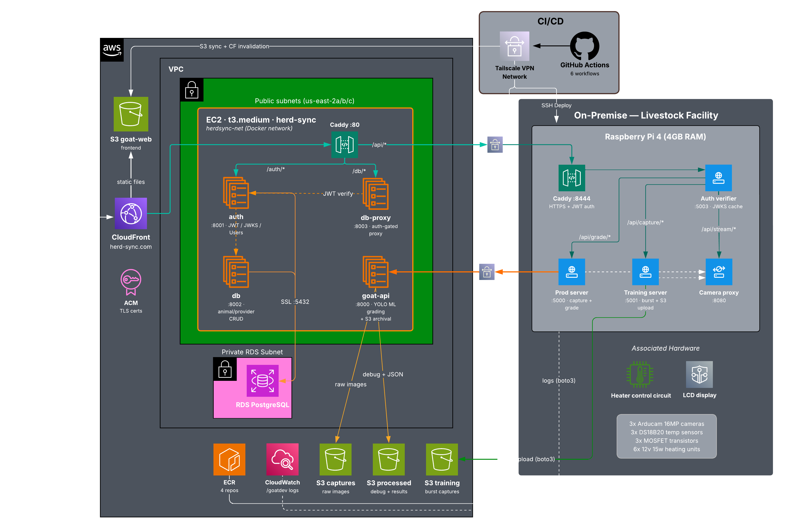Open the S3 training burst captures bucket
The image size is (788, 532).
[x=442, y=460]
